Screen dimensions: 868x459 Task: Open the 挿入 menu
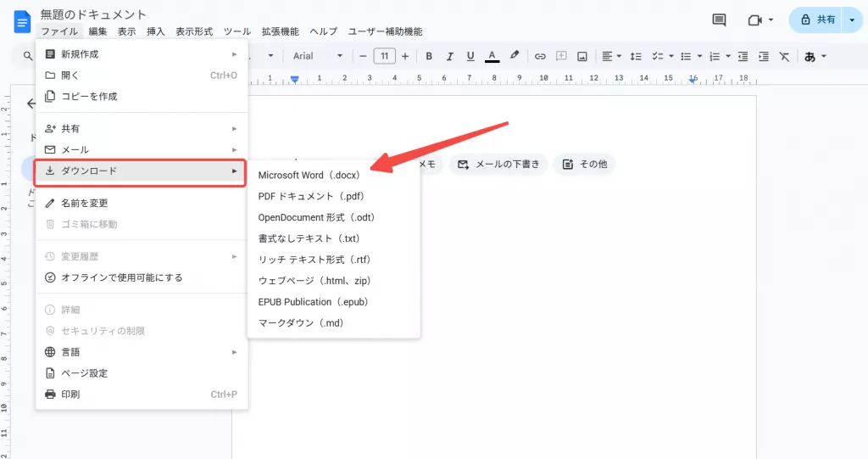tap(156, 31)
